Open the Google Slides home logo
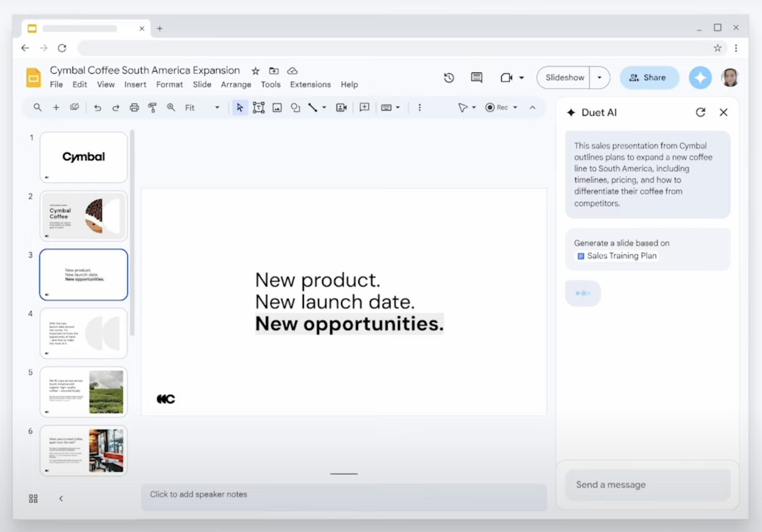The width and height of the screenshot is (762, 532). pyautogui.click(x=34, y=77)
